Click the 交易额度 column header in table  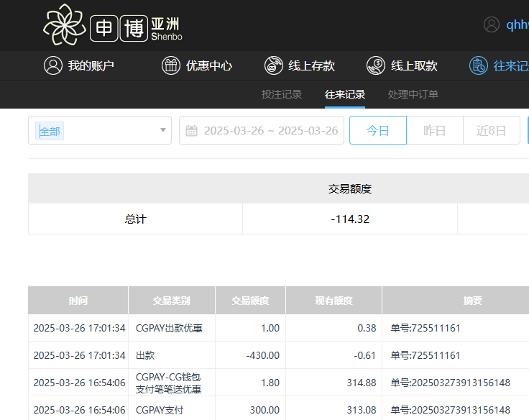click(x=250, y=301)
